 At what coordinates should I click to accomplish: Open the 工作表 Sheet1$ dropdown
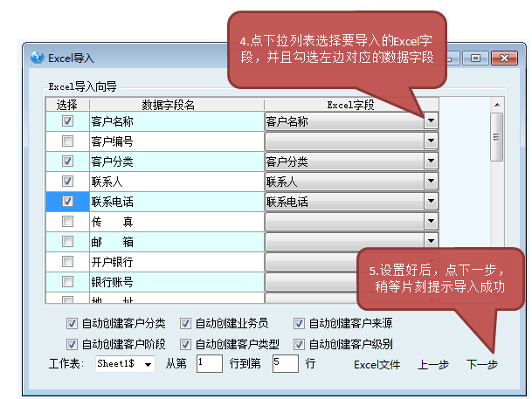tap(148, 364)
